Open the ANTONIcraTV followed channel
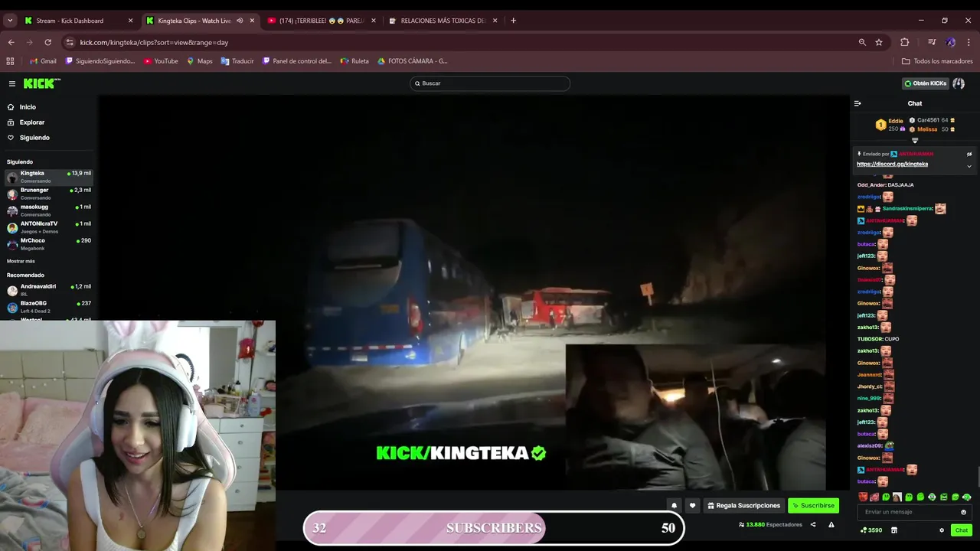980x551 pixels. (49, 227)
